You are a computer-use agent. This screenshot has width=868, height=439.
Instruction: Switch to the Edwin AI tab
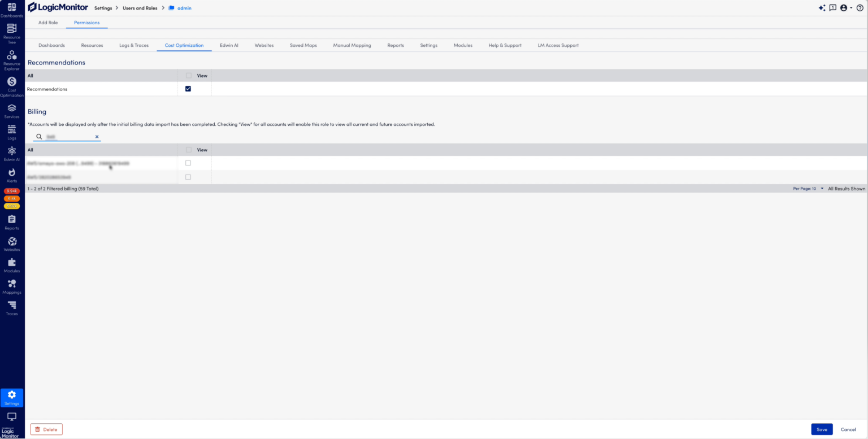point(229,45)
